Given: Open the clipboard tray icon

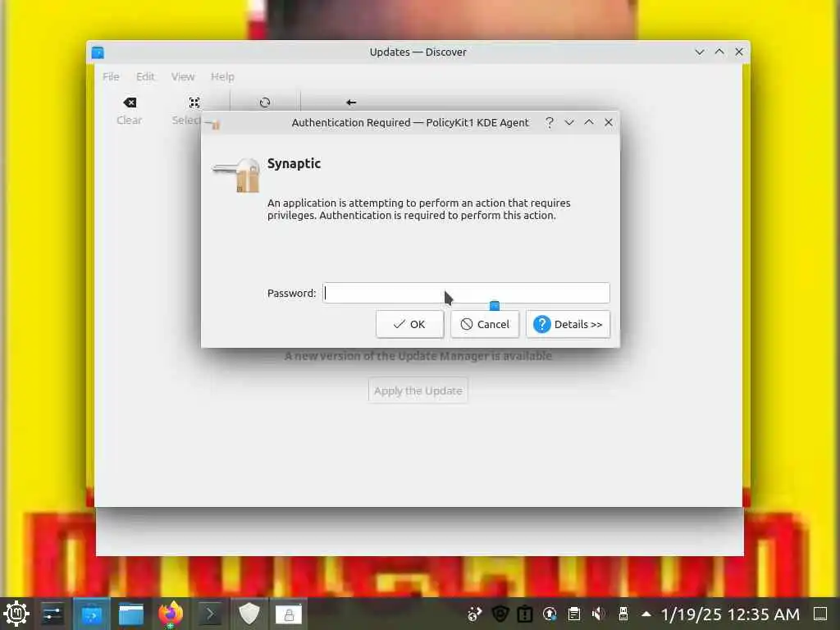Looking at the screenshot, I should [x=573, y=614].
